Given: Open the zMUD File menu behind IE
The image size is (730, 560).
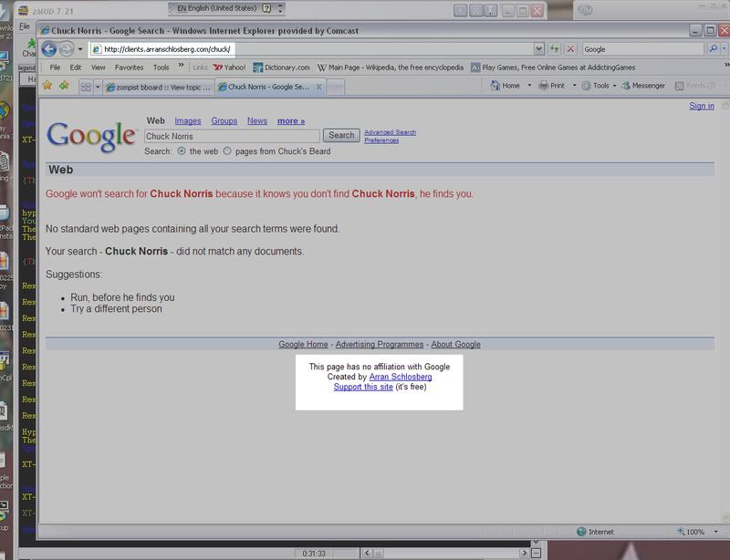Looking at the screenshot, I should coord(25,26).
